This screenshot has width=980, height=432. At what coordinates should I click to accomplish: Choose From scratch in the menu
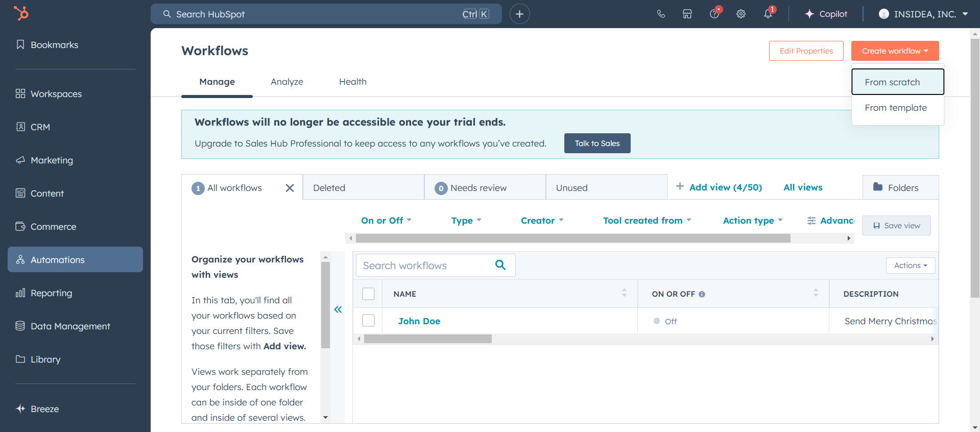coord(897,82)
